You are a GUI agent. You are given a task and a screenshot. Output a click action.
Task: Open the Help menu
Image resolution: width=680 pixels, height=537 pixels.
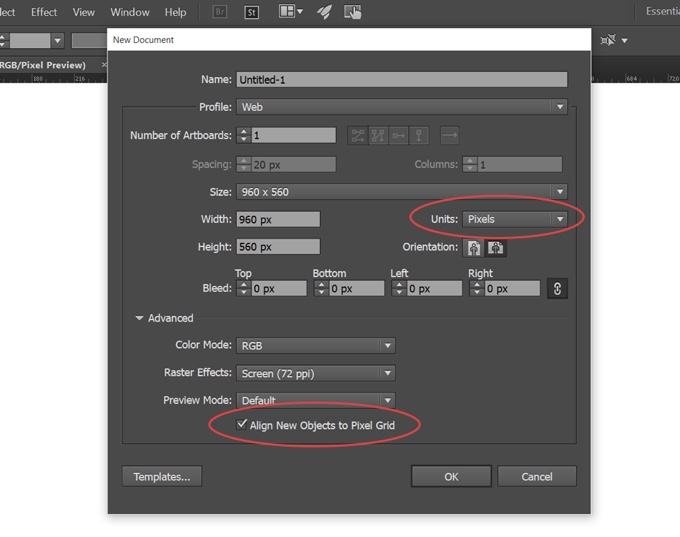point(175,12)
